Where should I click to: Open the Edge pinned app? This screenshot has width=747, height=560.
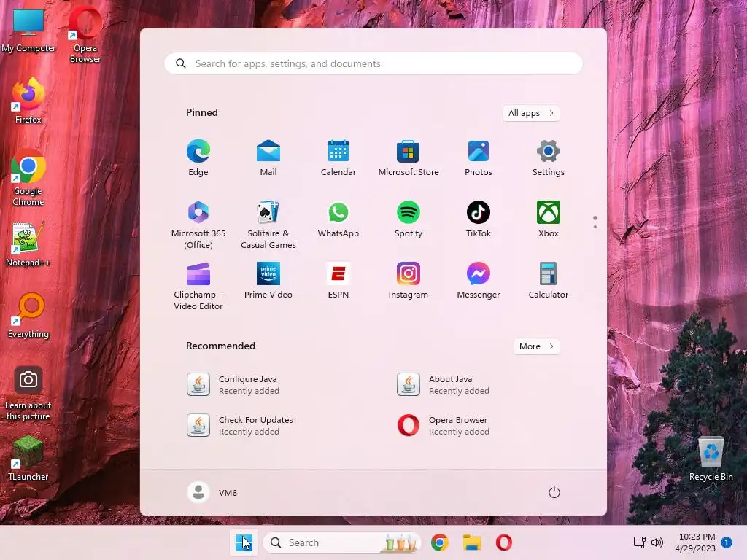(198, 158)
